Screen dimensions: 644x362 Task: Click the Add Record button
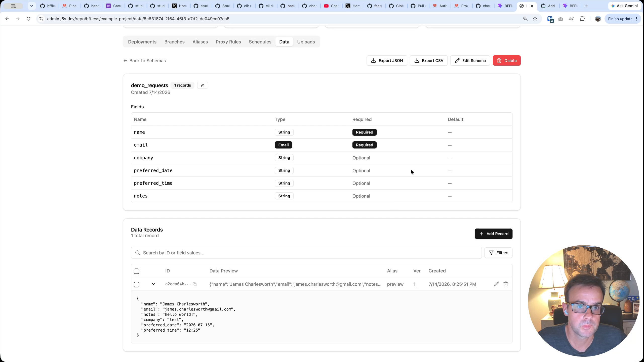coord(494,234)
